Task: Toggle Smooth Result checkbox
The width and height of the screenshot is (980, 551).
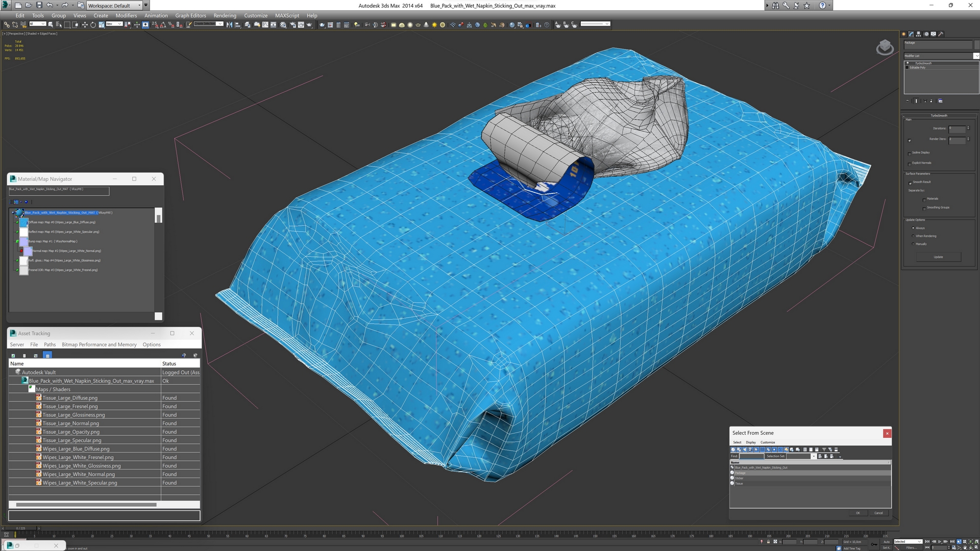Action: pos(910,183)
